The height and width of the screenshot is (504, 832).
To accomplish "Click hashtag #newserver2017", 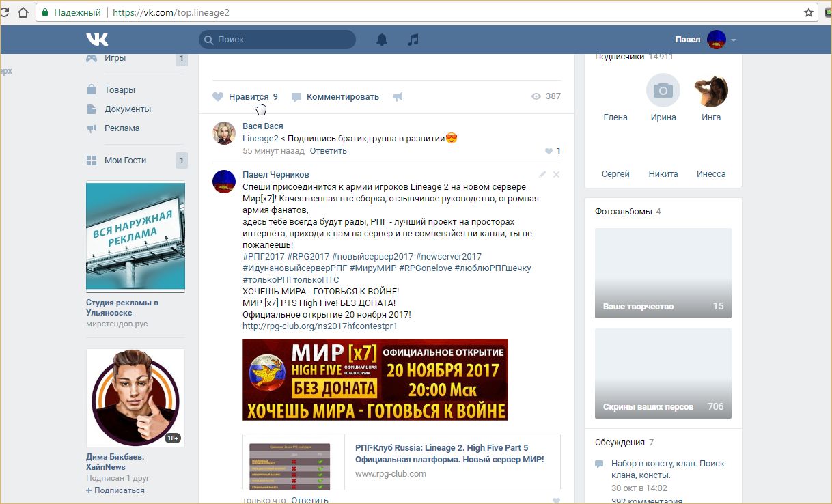I will [x=449, y=257].
